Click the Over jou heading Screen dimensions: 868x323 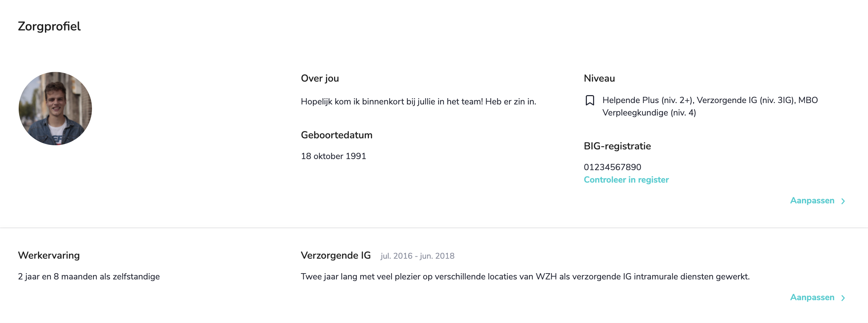[x=320, y=79]
